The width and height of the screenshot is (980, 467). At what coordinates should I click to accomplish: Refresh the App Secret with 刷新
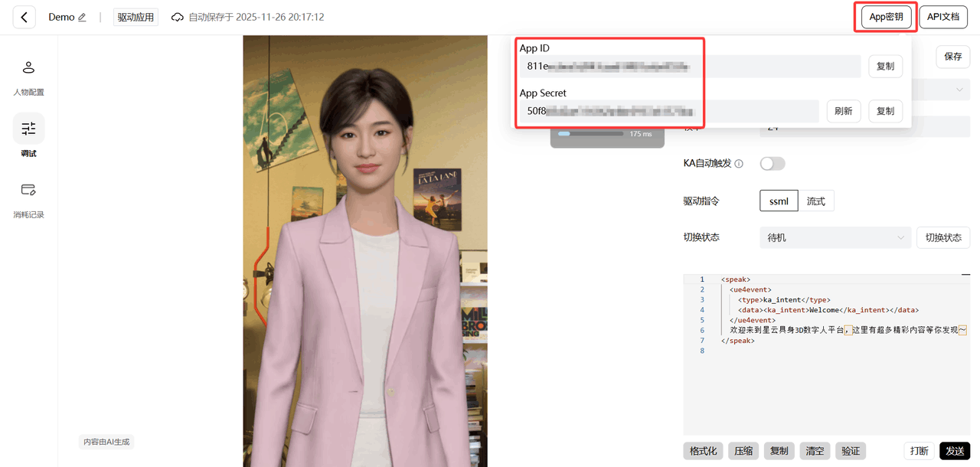point(844,111)
